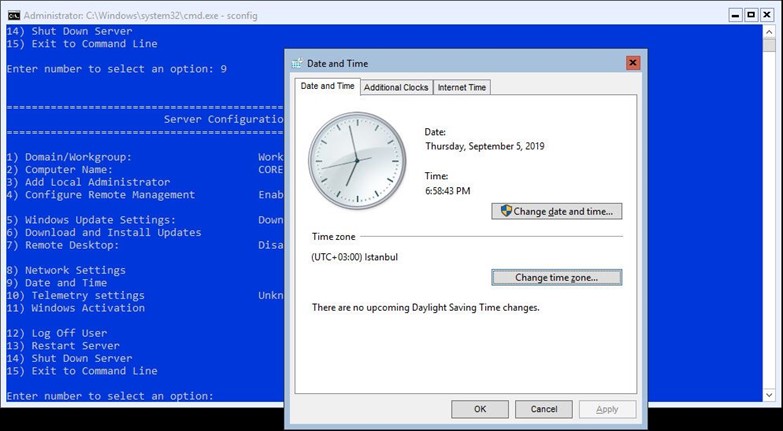Viewport: 783px width, 431px height.
Task: Click the Daylight Saving Time notice text
Action: (x=425, y=308)
